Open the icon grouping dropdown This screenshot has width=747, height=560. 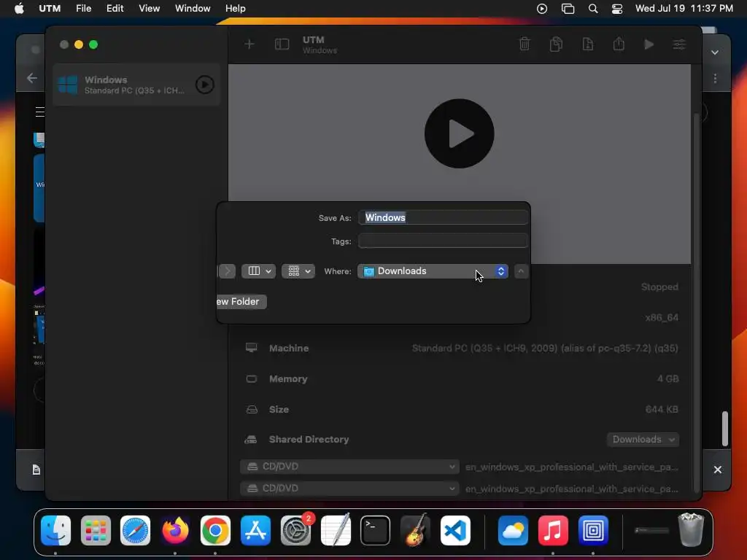click(298, 271)
